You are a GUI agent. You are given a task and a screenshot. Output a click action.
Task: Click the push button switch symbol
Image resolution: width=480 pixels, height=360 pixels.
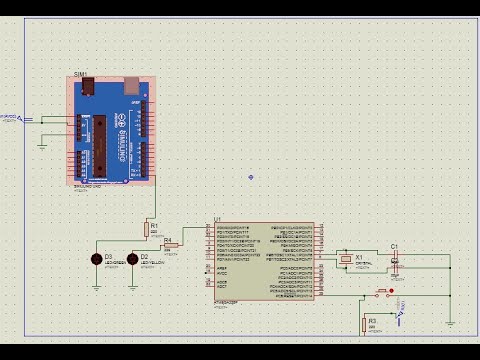coord(382,294)
